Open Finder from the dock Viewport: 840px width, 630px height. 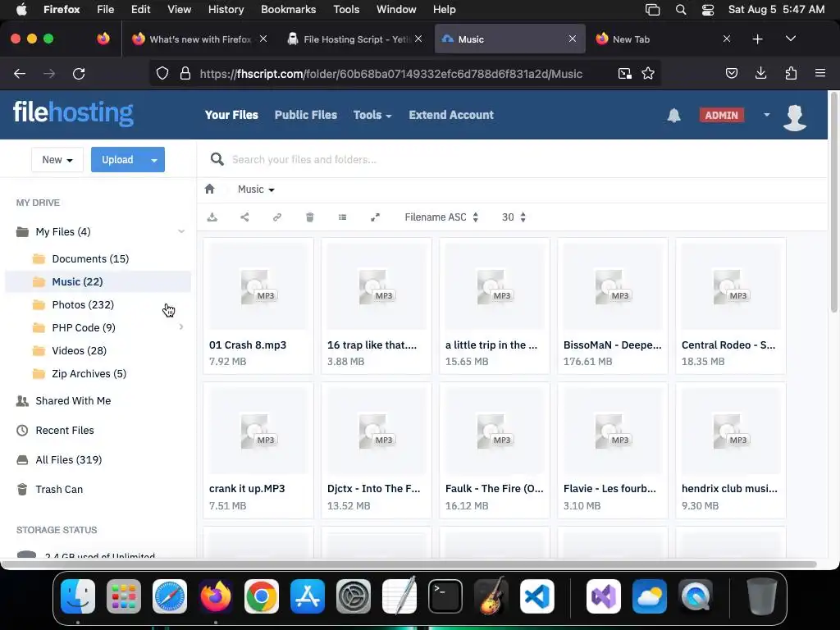(x=78, y=596)
